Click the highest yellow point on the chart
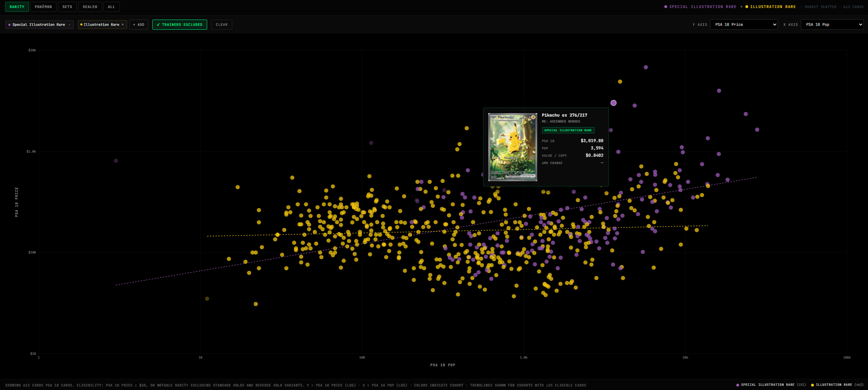 (620, 82)
